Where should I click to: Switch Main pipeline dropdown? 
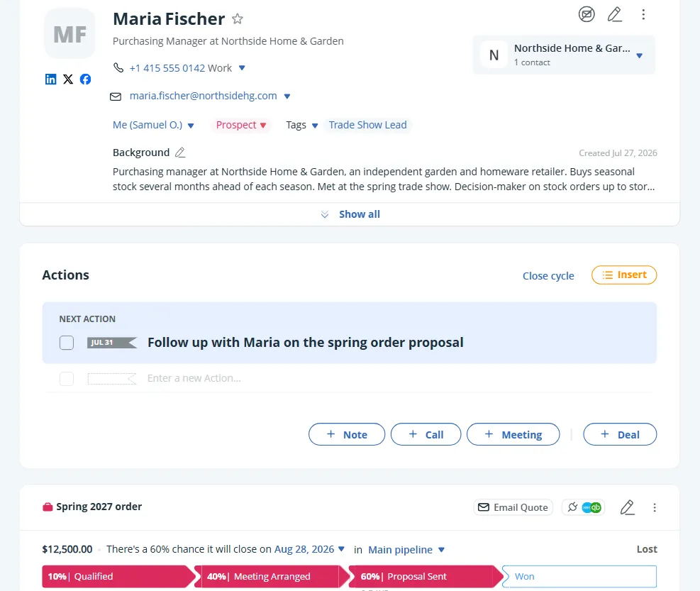[x=406, y=549]
